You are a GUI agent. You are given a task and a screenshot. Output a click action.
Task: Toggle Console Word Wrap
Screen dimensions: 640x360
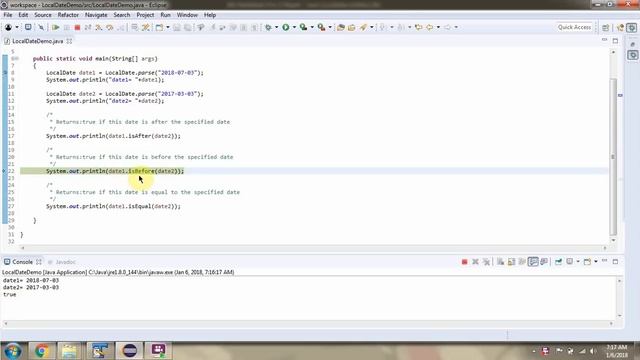coord(522,262)
